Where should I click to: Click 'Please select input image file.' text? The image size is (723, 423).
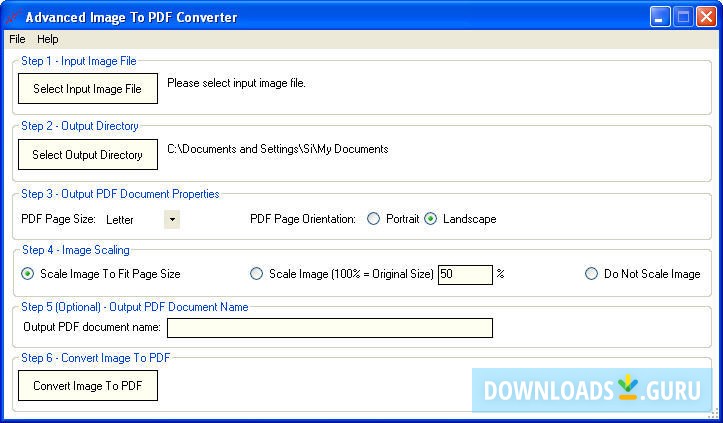point(236,83)
